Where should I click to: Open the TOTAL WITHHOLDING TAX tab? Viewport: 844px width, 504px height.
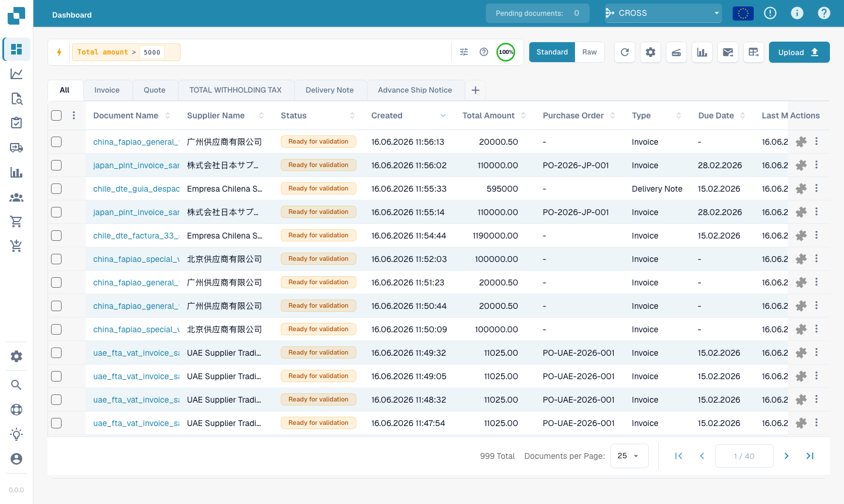[x=236, y=90]
